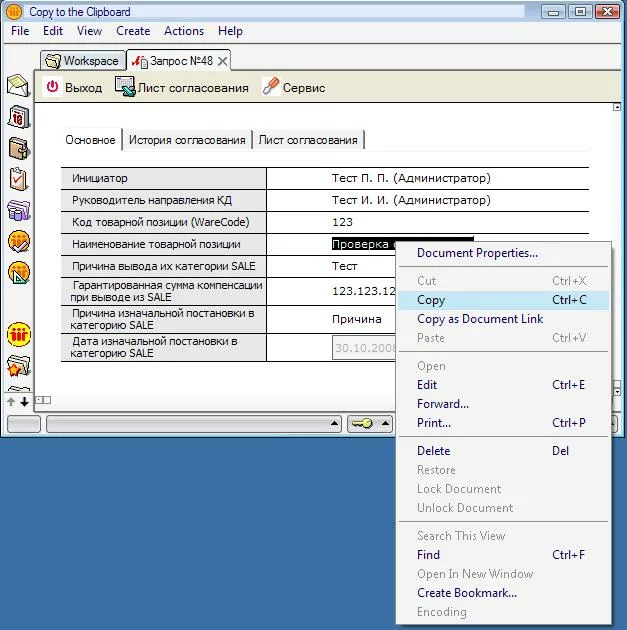Choose Copy from the context menu
Screen dimensions: 627x630
pos(431,300)
